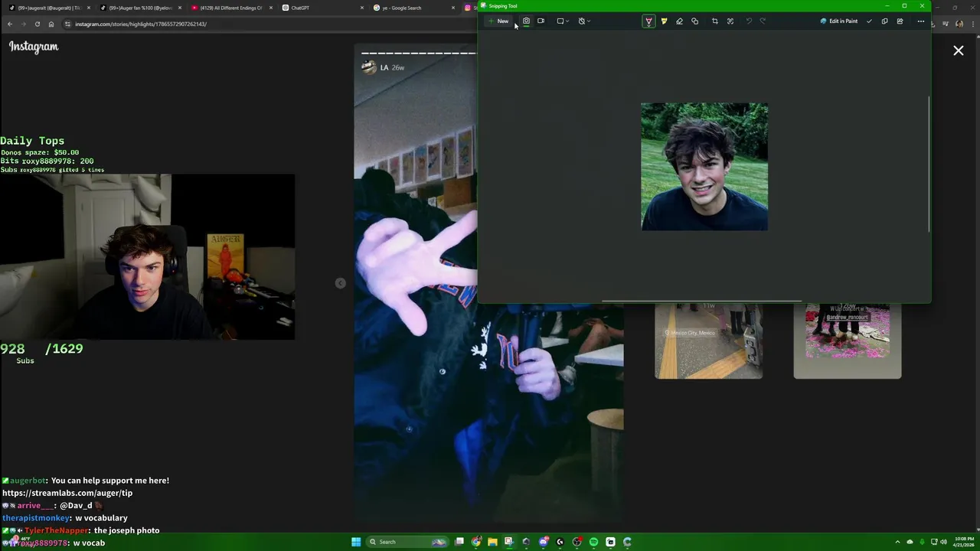Image resolution: width=980 pixels, height=551 pixels.
Task: Activate the Image crop tool
Action: (715, 21)
